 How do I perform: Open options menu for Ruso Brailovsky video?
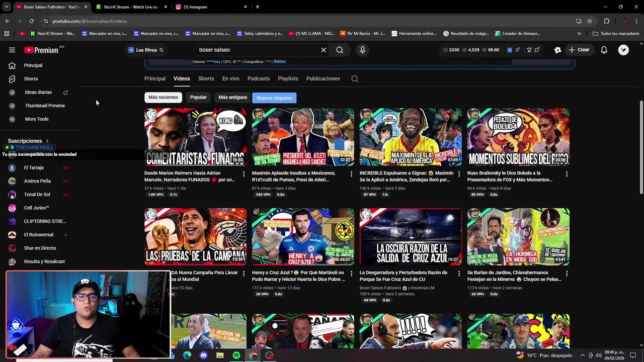pos(567,174)
